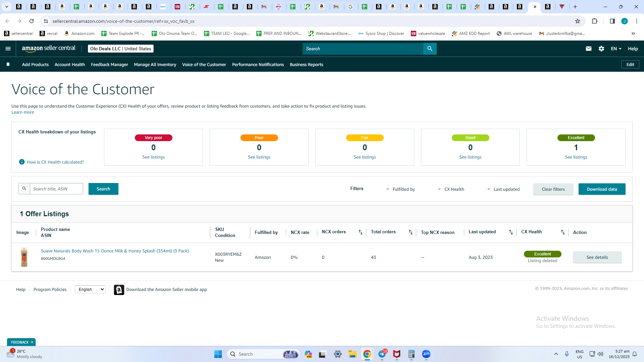
Task: Open the McAfee taskbar icon
Action: (x=397, y=354)
